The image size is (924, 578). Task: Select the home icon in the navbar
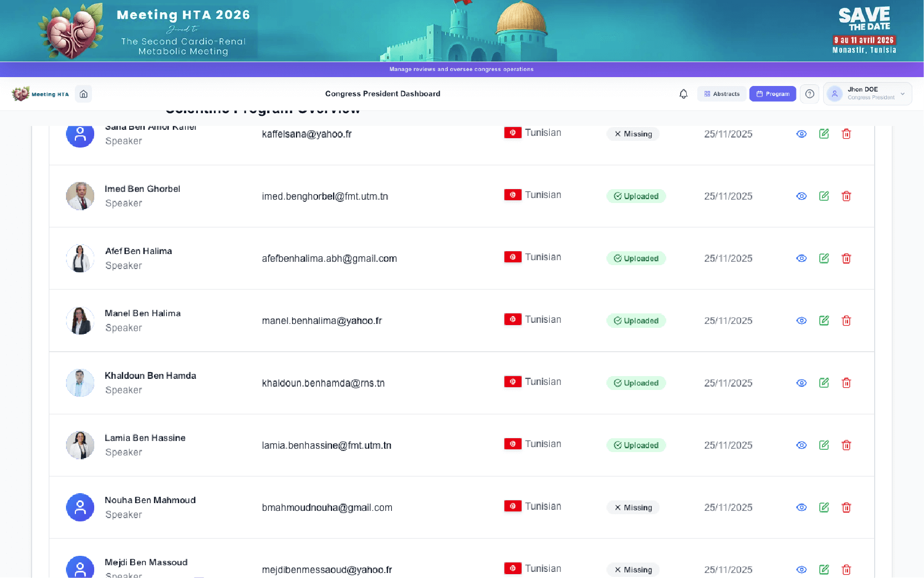click(83, 94)
